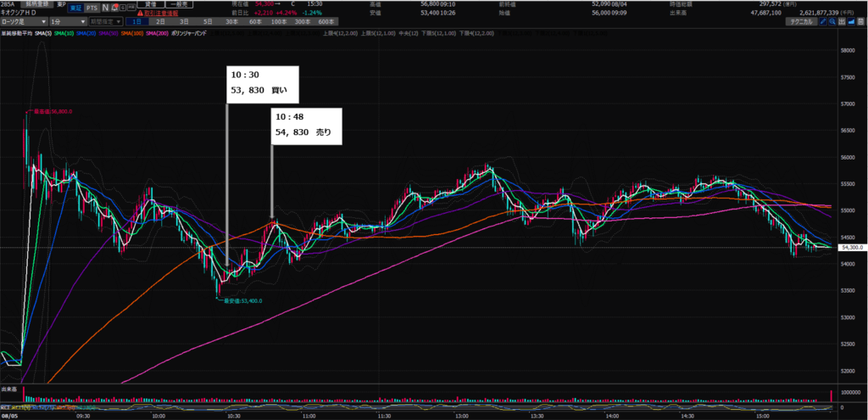The width and height of the screenshot is (868, 420).
Task: Select the 60本 bar count tab
Action: 255,21
